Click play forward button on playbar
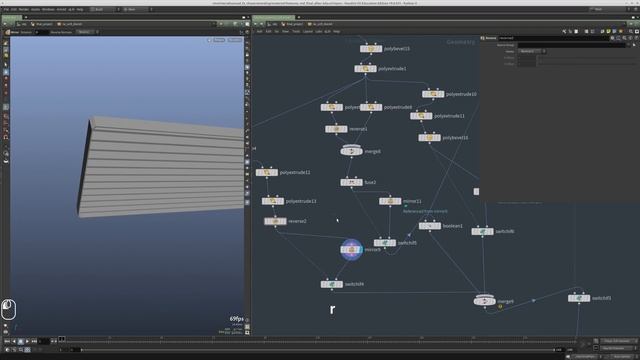Screen dimensions: 640x360 click(27, 341)
